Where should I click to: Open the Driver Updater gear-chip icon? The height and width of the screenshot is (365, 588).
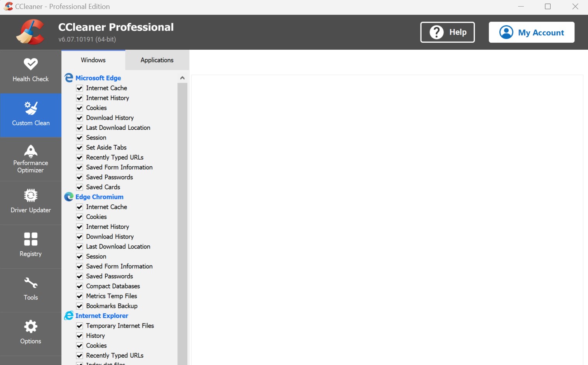pos(31,195)
